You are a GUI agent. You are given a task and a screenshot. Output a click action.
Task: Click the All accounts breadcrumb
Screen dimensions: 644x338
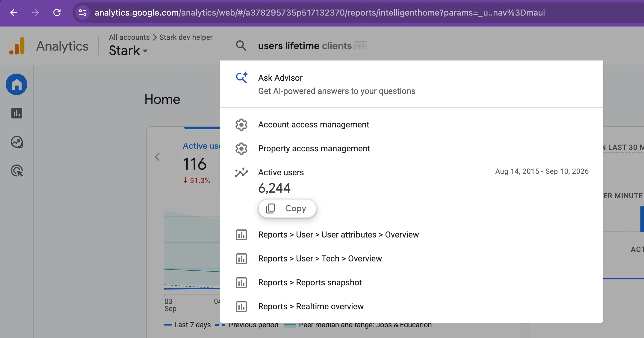[x=129, y=37]
